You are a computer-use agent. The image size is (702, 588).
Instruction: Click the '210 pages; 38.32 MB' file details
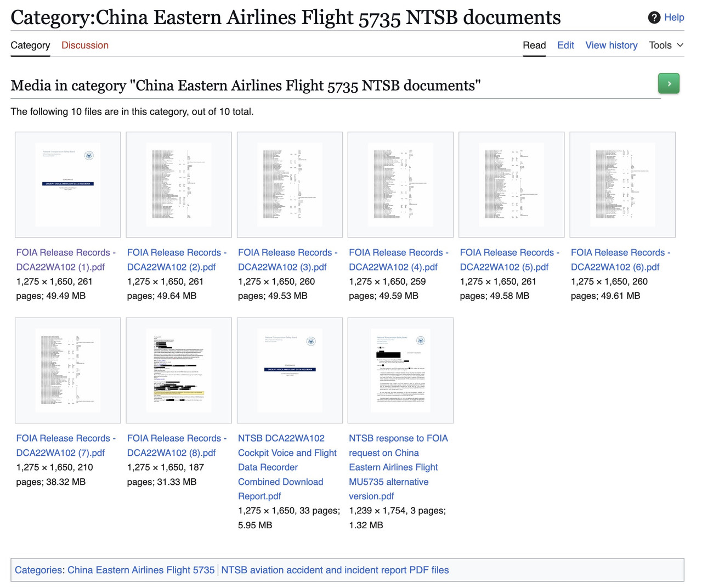coord(54,474)
